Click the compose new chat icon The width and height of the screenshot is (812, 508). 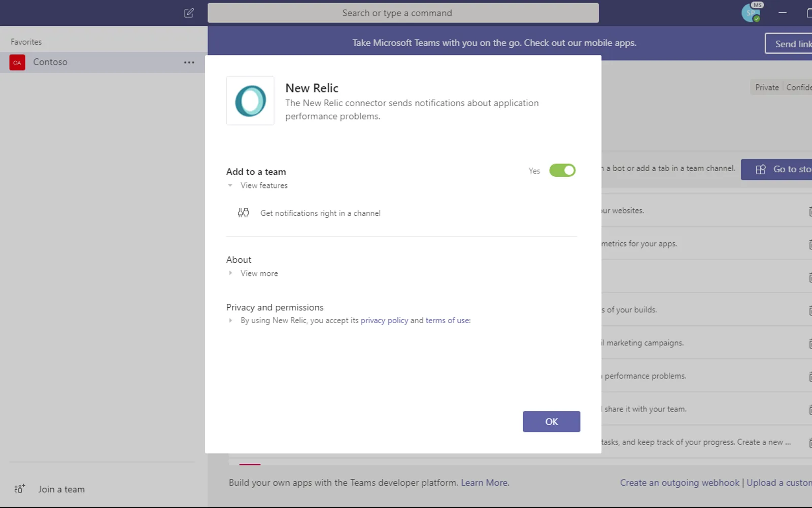pos(189,13)
